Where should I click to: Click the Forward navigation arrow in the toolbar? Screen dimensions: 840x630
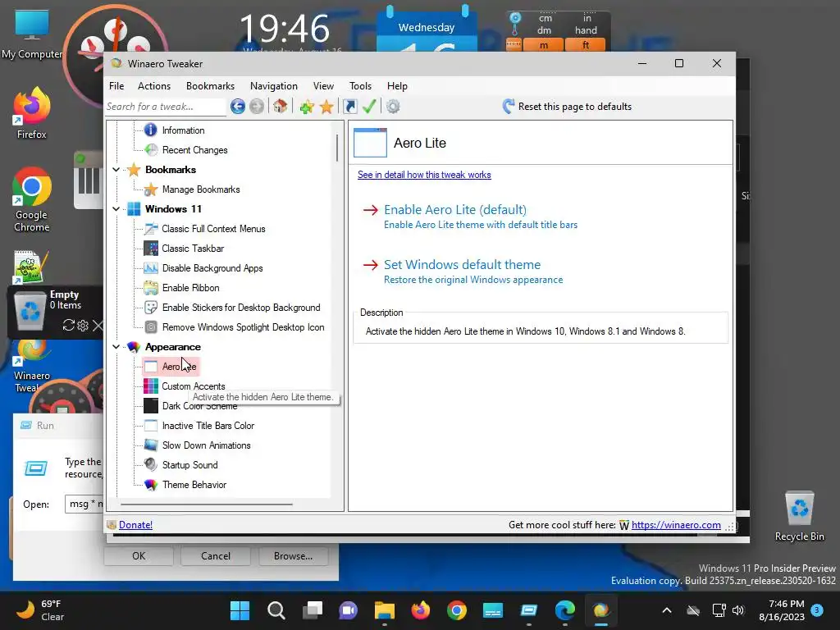tap(257, 107)
